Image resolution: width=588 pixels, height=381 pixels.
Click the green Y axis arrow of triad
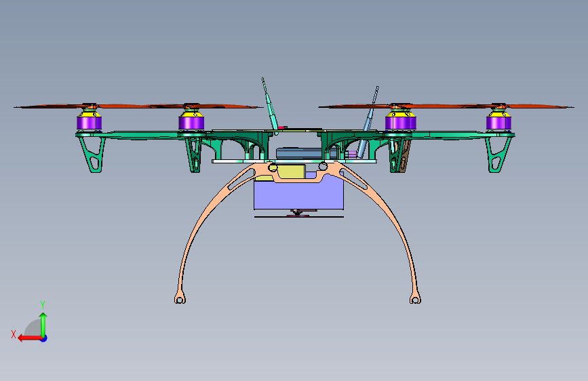[43, 325]
